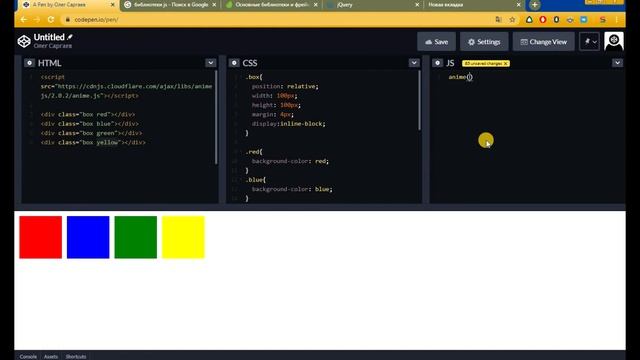The image size is (640, 360).
Task: Switch to the green-icon third browser tab
Action: point(272,5)
